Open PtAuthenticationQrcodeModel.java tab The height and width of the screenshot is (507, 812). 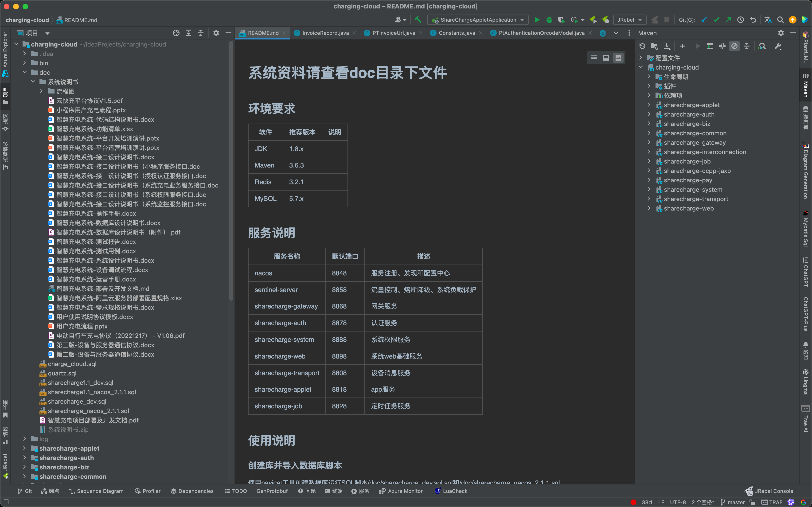[541, 33]
